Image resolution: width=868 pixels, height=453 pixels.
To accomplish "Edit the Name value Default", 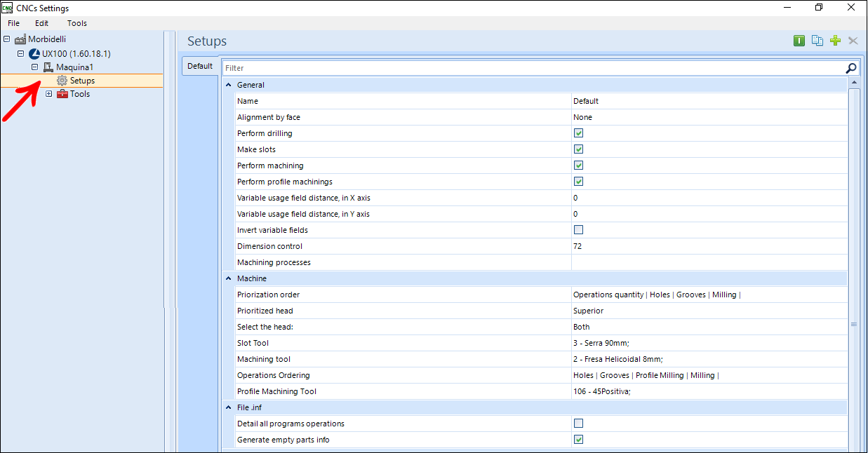I will [x=709, y=101].
